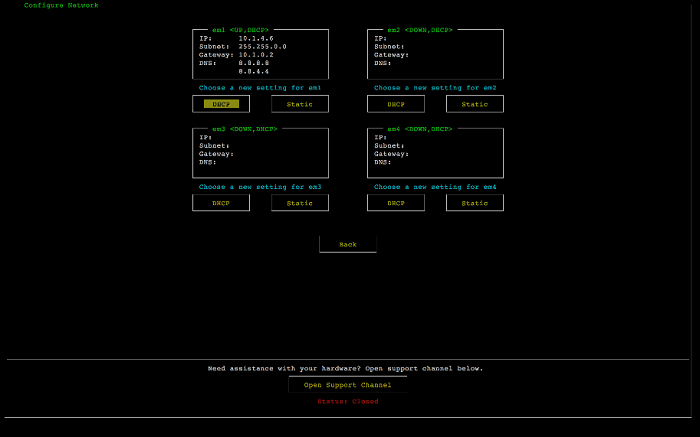Set em3 interface to DHCP
This screenshot has width=700, height=437.
[x=221, y=203]
